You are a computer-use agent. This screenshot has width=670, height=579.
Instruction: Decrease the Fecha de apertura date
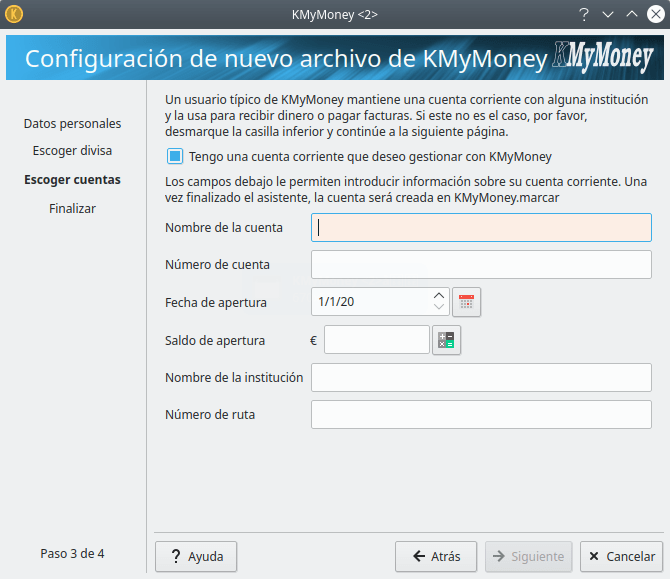[439, 307]
